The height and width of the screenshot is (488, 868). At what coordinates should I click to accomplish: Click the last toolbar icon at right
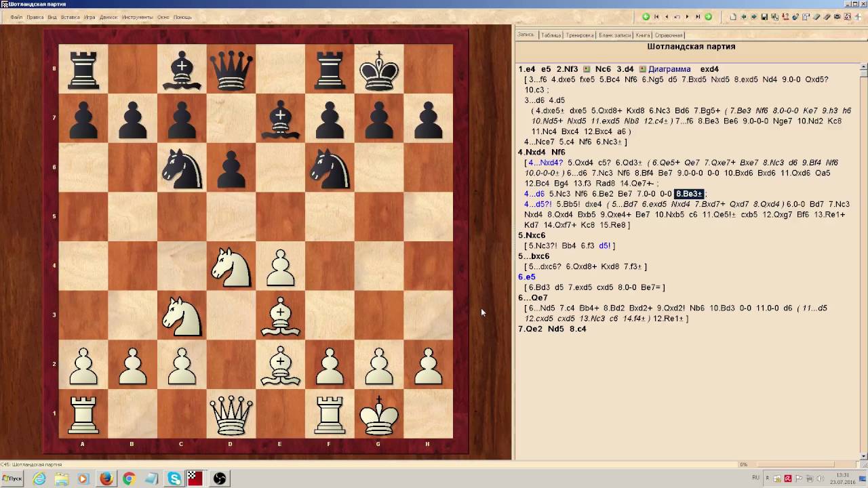859,17
